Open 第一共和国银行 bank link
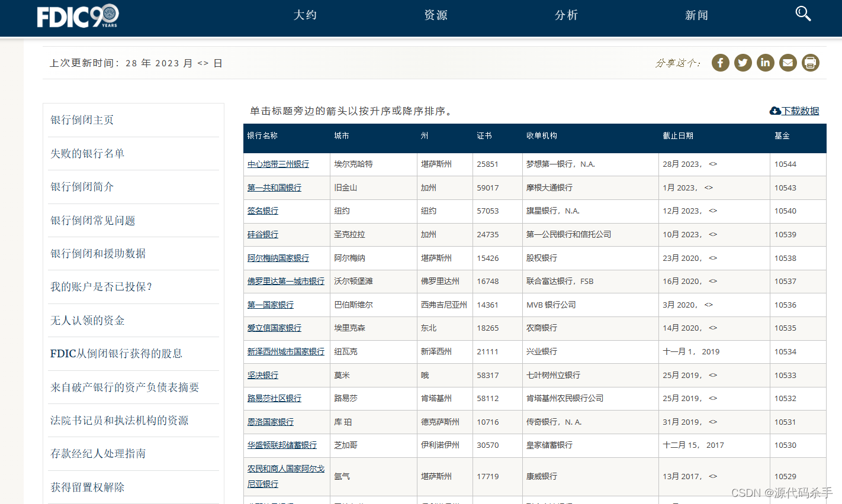 [x=274, y=188]
